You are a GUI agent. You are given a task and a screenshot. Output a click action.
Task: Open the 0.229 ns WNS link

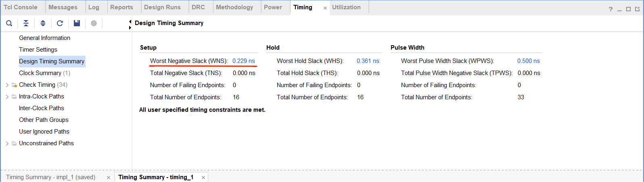[244, 61]
